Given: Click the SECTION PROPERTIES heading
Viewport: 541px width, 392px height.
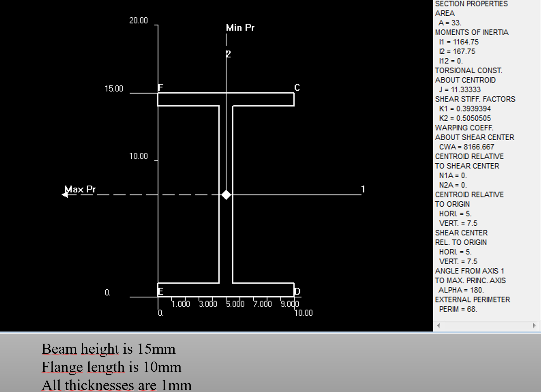Looking at the screenshot, I should point(471,4).
